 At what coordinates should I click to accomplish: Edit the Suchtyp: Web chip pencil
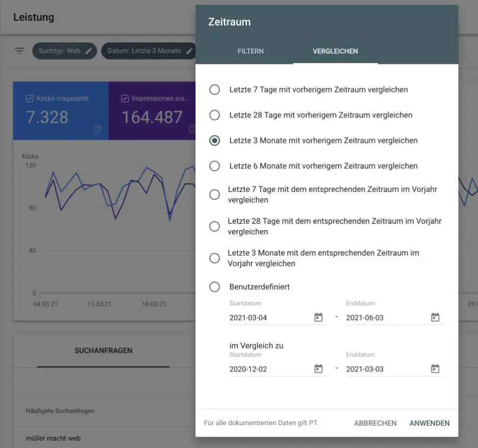88,51
